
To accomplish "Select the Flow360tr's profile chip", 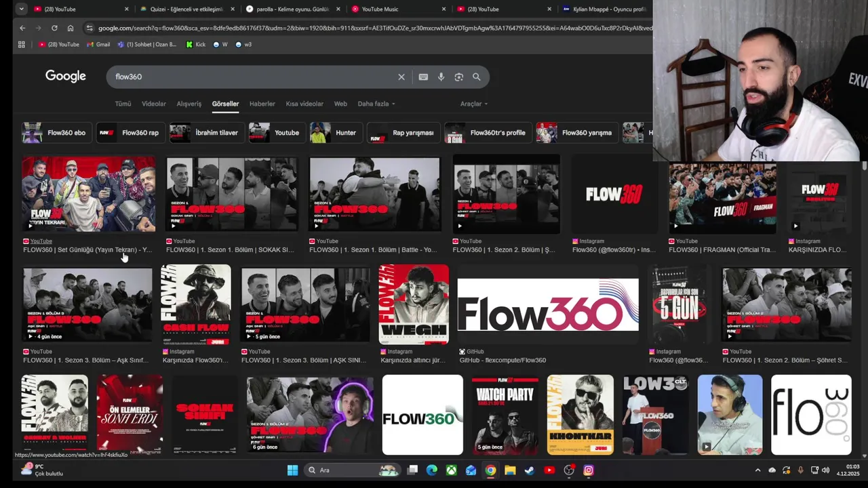I will pyautogui.click(x=487, y=133).
